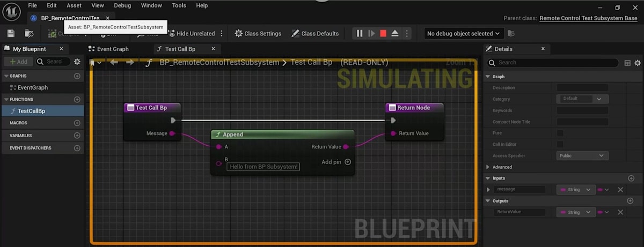This screenshot has height=247, width=644.
Task: Navigate forward in graph history
Action: click(130, 62)
